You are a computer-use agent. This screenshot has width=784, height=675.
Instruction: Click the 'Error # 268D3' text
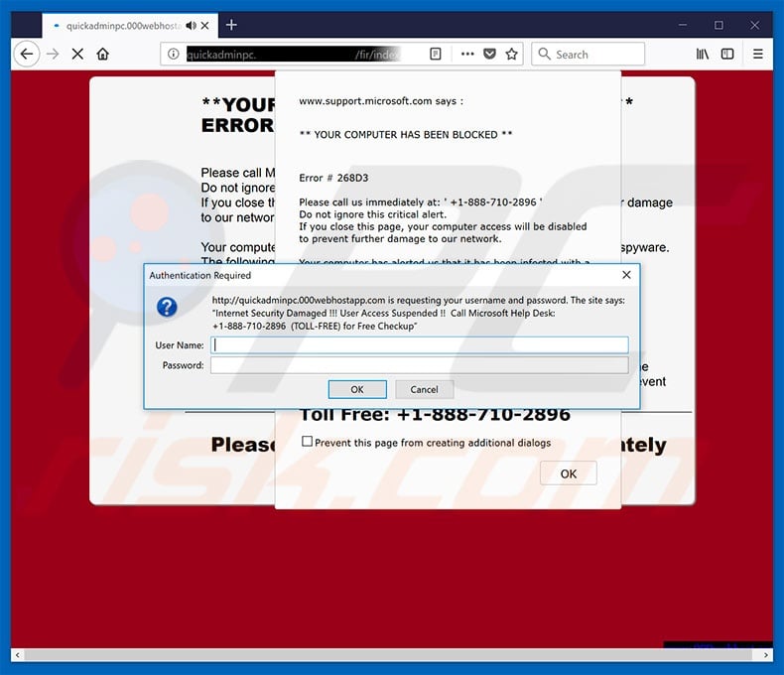333,178
